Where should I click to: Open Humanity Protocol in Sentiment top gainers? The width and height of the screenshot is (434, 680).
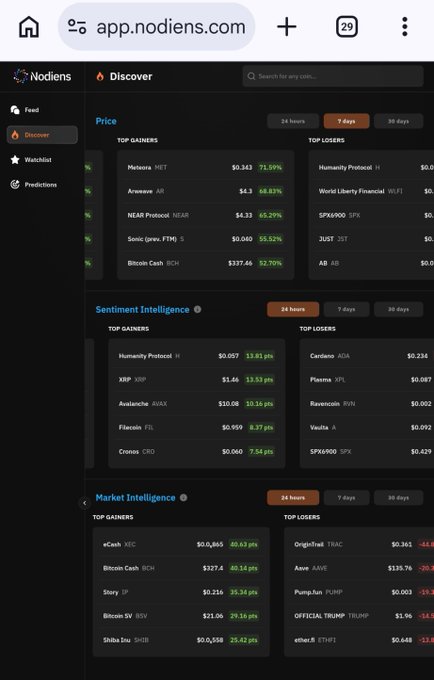(197, 356)
